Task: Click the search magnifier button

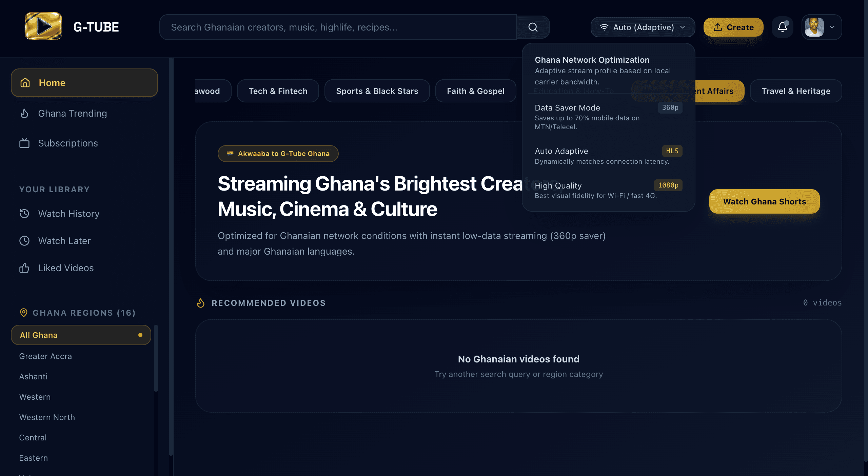Action: [533, 27]
